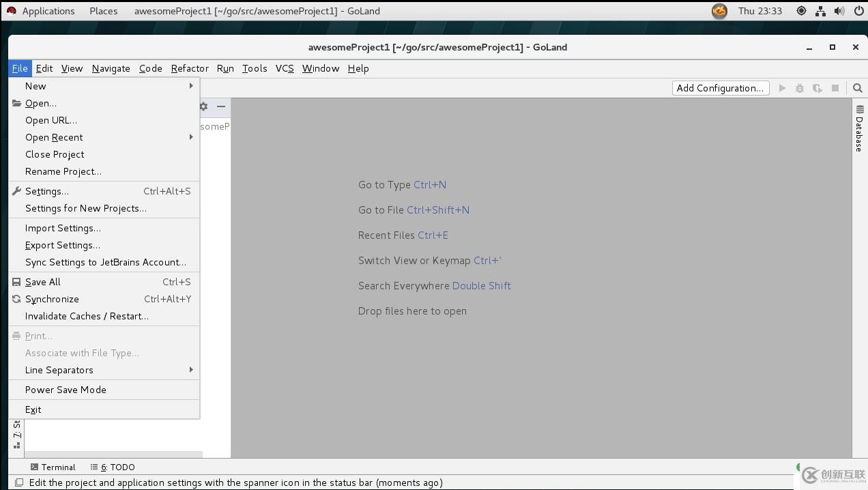Open the VCS menu
Image resolution: width=868 pixels, height=490 pixels.
click(285, 68)
